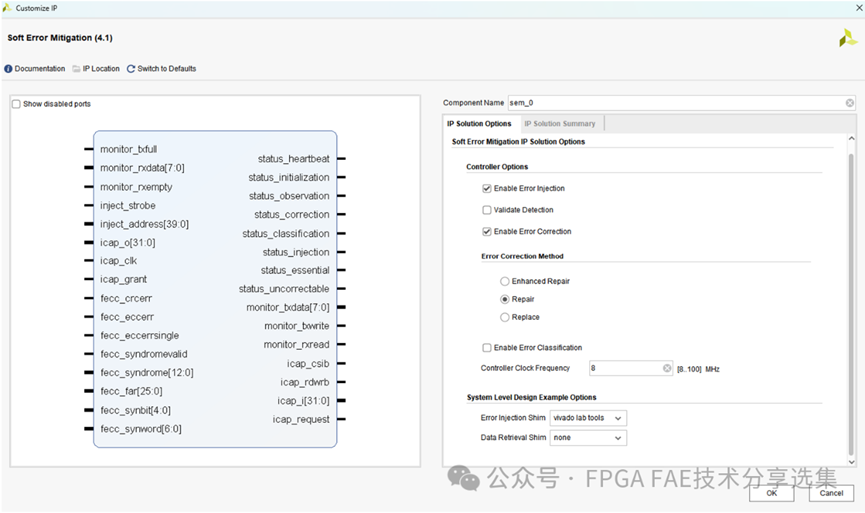Screen dimensions: 865x513
Task: Click the Cancel button
Action: [x=831, y=493]
